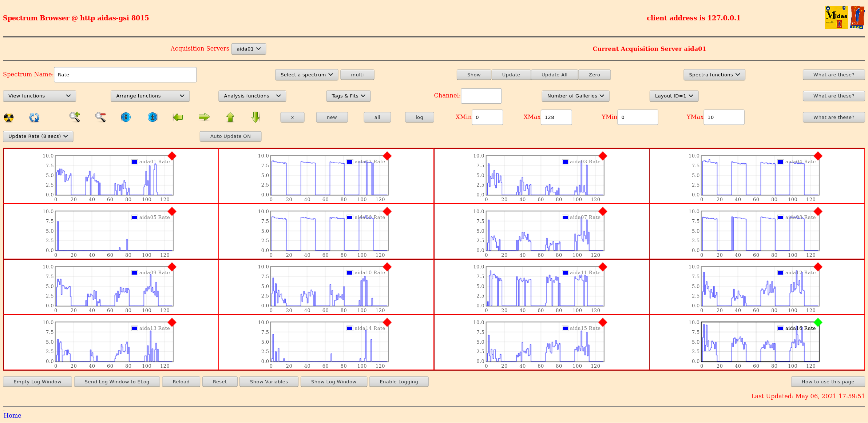
Task: Zoom in with the magnifier plus icon
Action: [75, 117]
